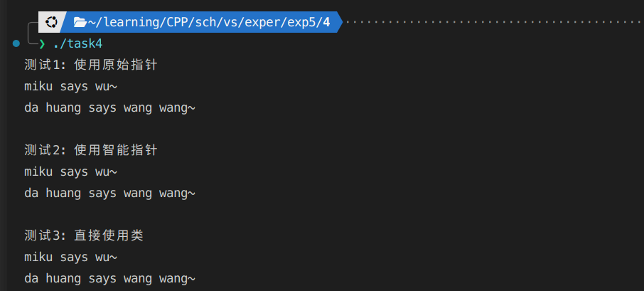Click da huang line in 测试3 section
The image size is (644, 291).
point(109,279)
